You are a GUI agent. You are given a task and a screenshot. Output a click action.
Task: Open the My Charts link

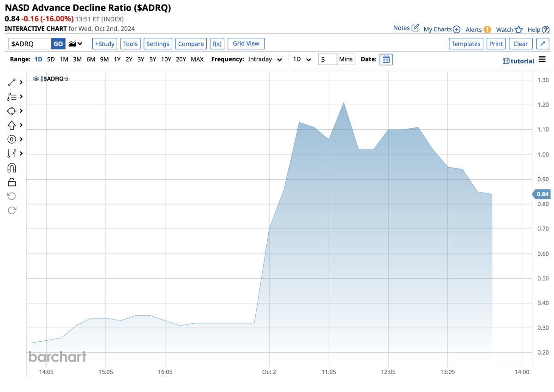(x=441, y=29)
